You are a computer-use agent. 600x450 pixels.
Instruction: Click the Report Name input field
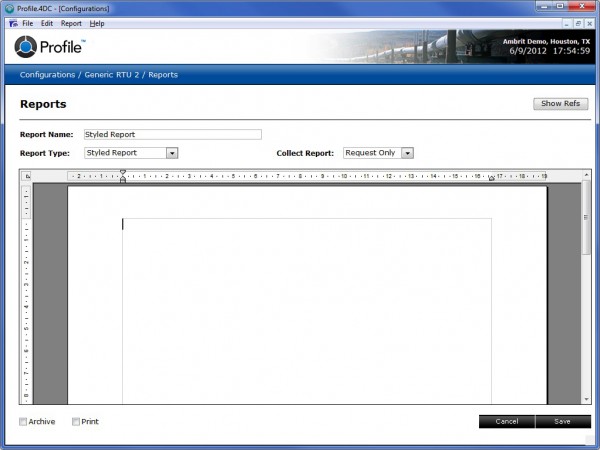173,134
